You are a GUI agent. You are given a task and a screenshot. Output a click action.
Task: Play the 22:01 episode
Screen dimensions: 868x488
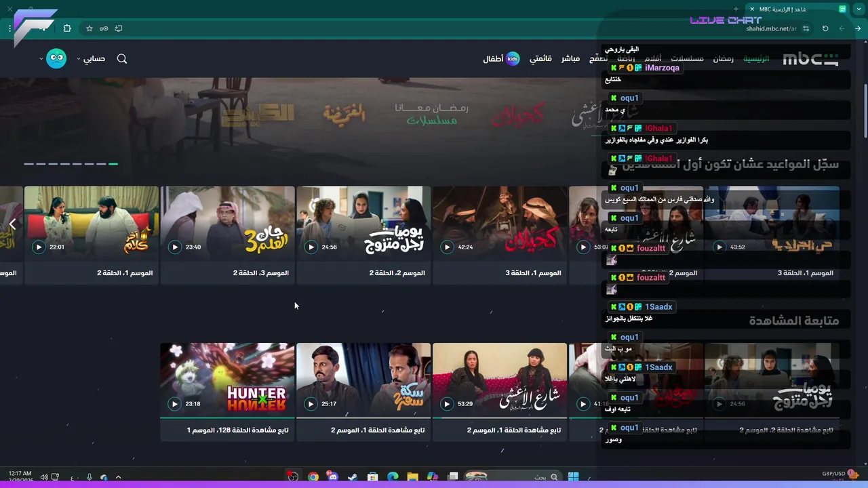click(x=39, y=247)
